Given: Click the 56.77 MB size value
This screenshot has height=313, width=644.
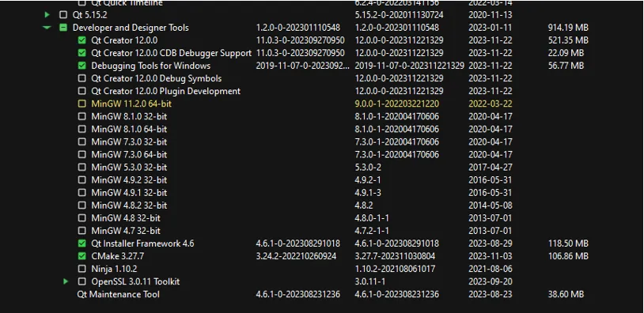Looking at the screenshot, I should pyautogui.click(x=566, y=66).
